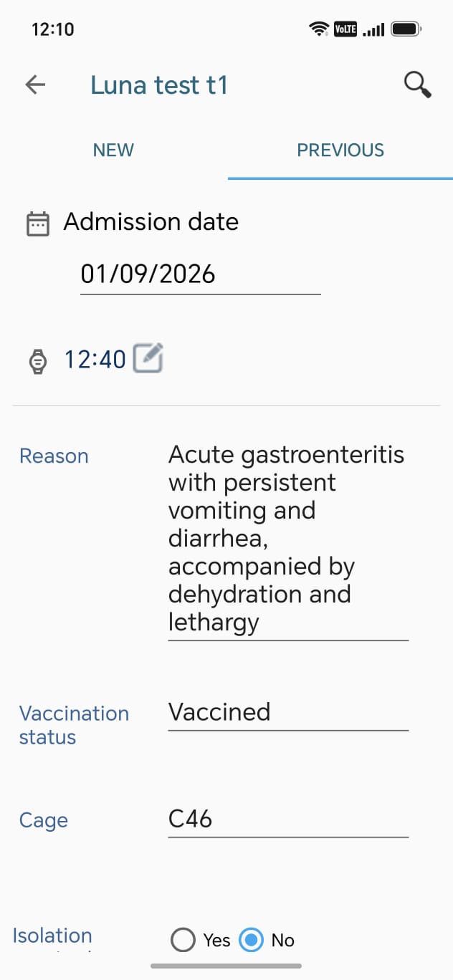453x980 pixels.
Task: Switch to the NEW tab
Action: [x=113, y=150]
